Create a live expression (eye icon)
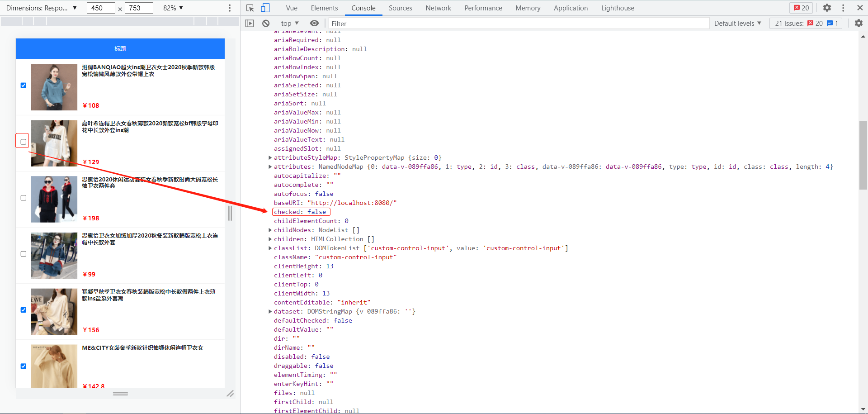 314,24
